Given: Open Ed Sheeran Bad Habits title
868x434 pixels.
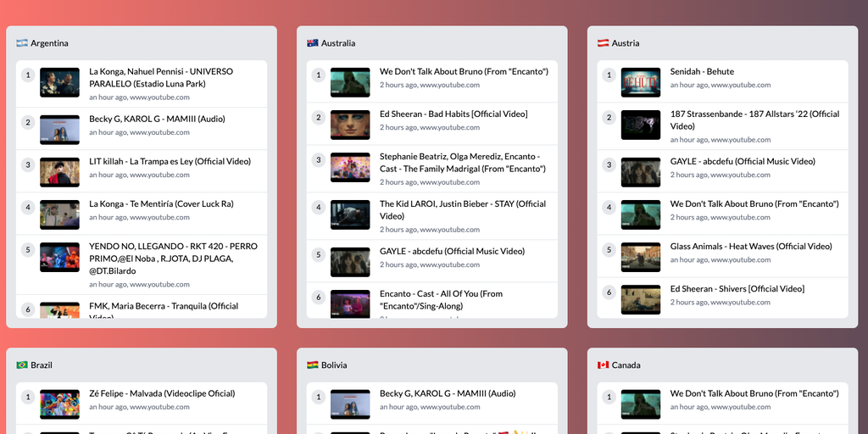Looking at the screenshot, I should pos(454,114).
